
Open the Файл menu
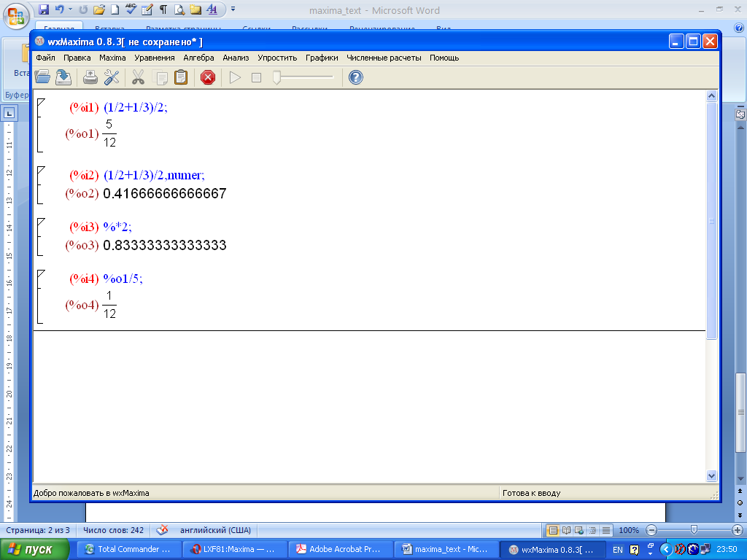pyautogui.click(x=46, y=58)
